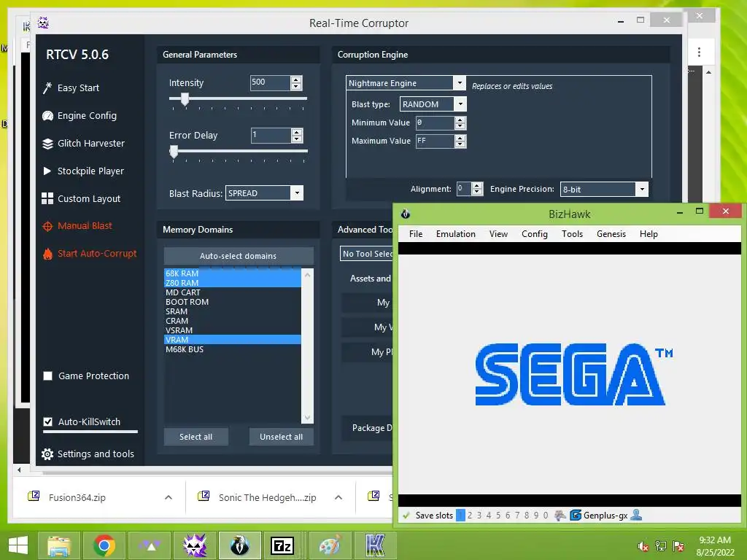747x560 pixels.
Task: Click the Intensity slider handle
Action: click(x=185, y=99)
